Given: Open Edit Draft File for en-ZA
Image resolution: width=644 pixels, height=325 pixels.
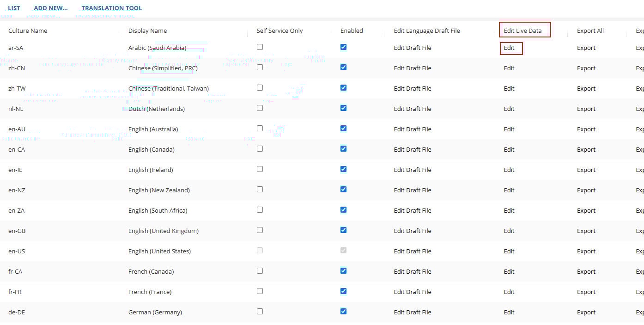Looking at the screenshot, I should coord(413,211).
